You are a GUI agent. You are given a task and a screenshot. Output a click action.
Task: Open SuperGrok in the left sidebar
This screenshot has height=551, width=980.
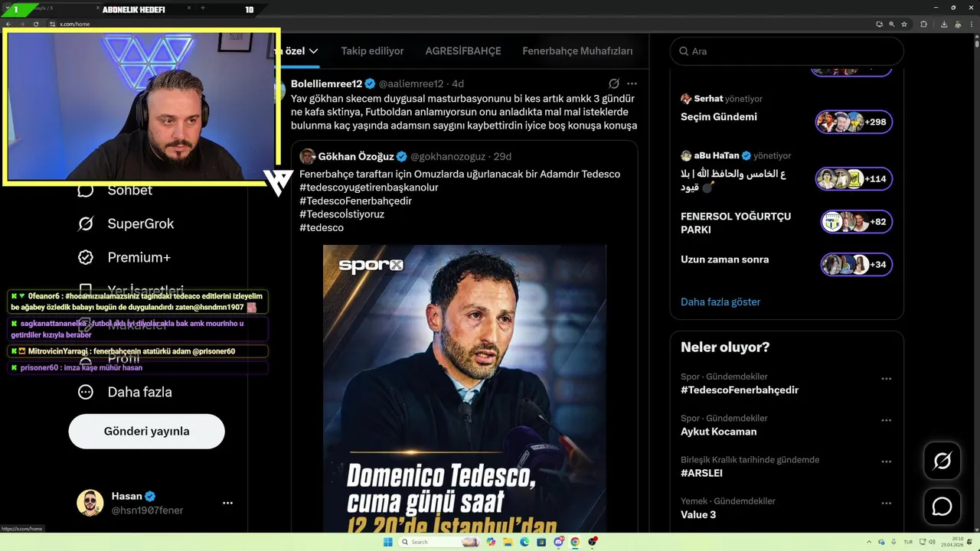(126, 223)
